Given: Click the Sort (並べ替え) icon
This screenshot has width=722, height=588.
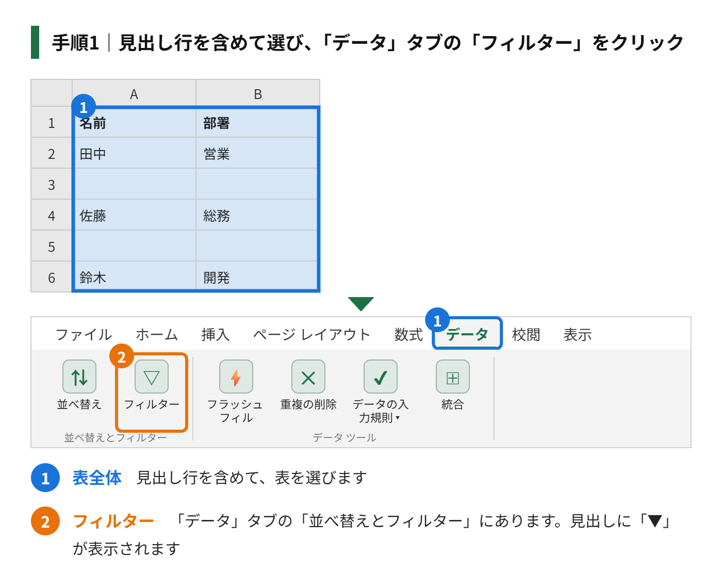Looking at the screenshot, I should [x=79, y=377].
